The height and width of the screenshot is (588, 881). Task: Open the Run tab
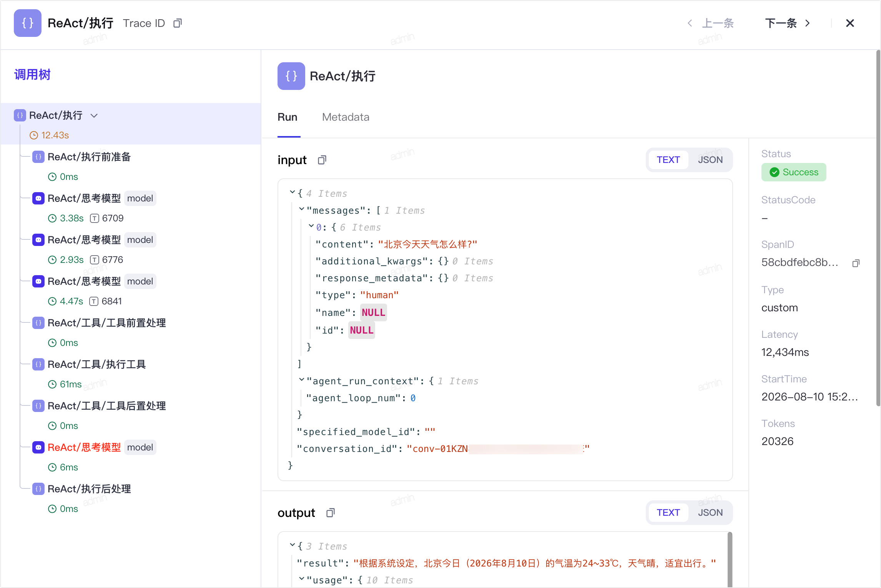(x=288, y=117)
